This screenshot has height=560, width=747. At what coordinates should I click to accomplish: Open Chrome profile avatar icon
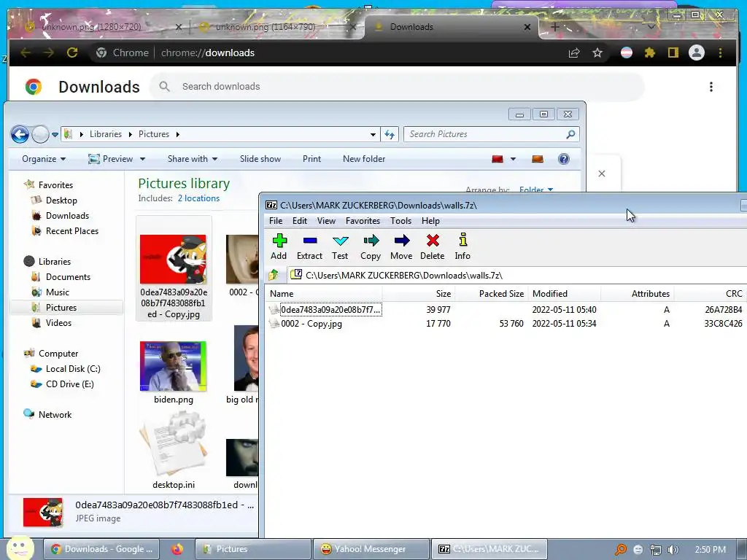point(697,52)
